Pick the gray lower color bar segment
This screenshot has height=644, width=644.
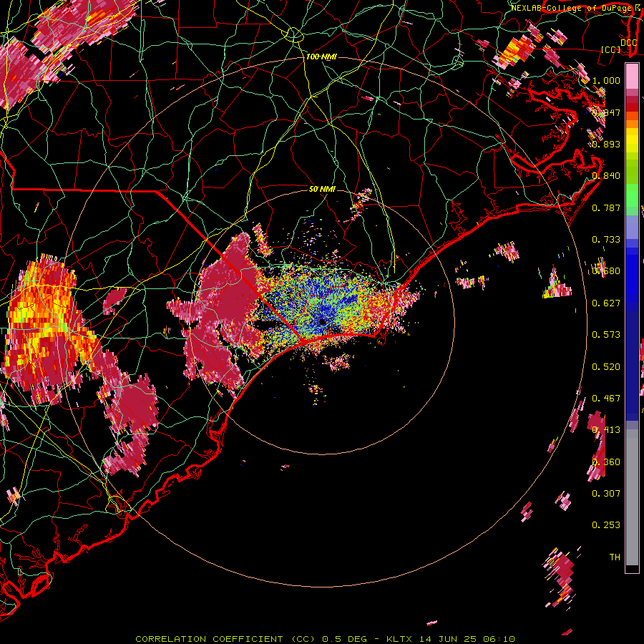click(632, 497)
